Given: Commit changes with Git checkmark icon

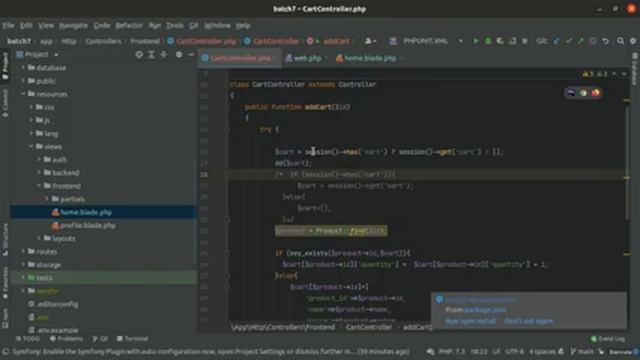Looking at the screenshot, I should 569,41.
